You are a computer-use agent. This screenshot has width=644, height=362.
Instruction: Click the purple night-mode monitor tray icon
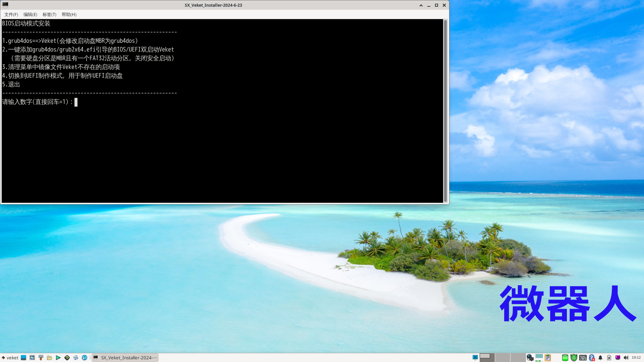click(618, 358)
